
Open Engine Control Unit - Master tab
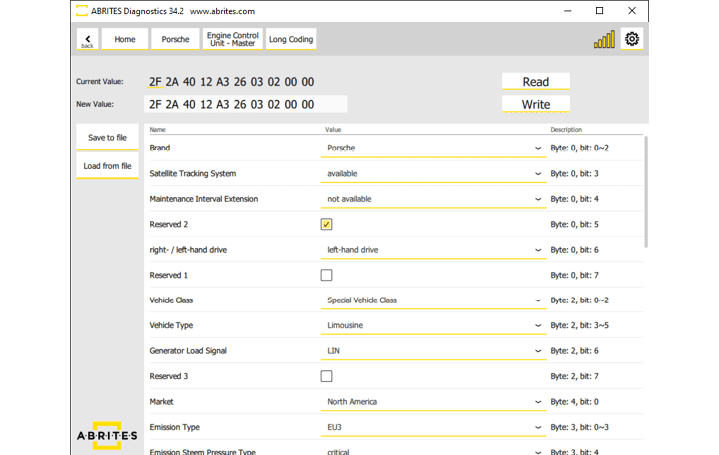pyautogui.click(x=230, y=40)
